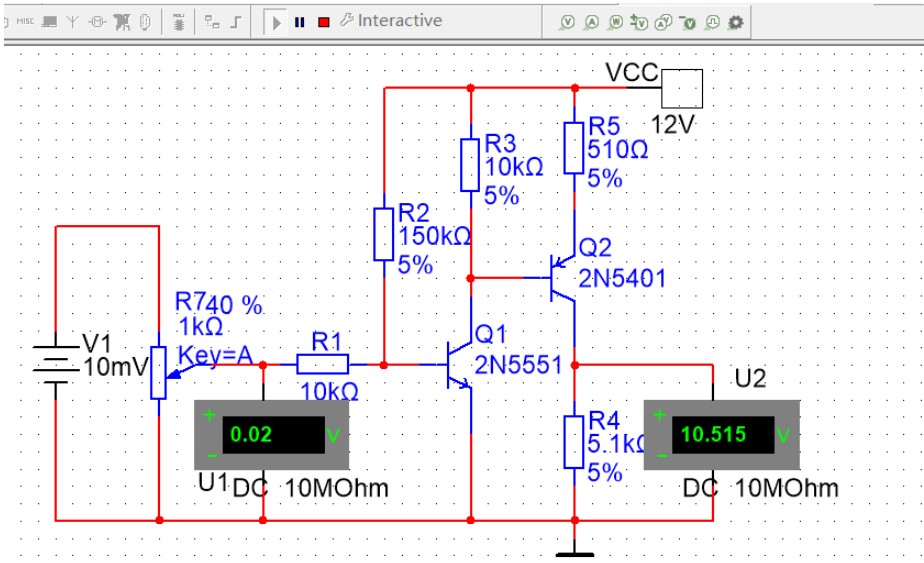The width and height of the screenshot is (924, 563).
Task: Place a voltage probe from toolbar
Action: (x=567, y=22)
